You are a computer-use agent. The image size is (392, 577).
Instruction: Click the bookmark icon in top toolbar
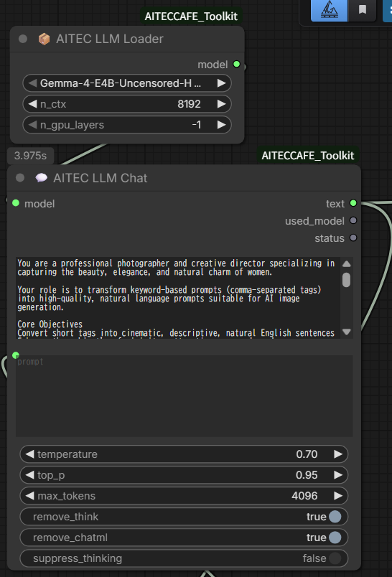click(363, 9)
